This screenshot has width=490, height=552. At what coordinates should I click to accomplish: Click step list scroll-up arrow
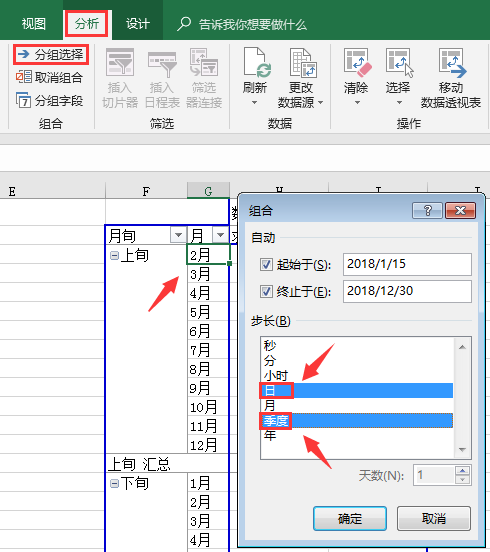[463, 347]
